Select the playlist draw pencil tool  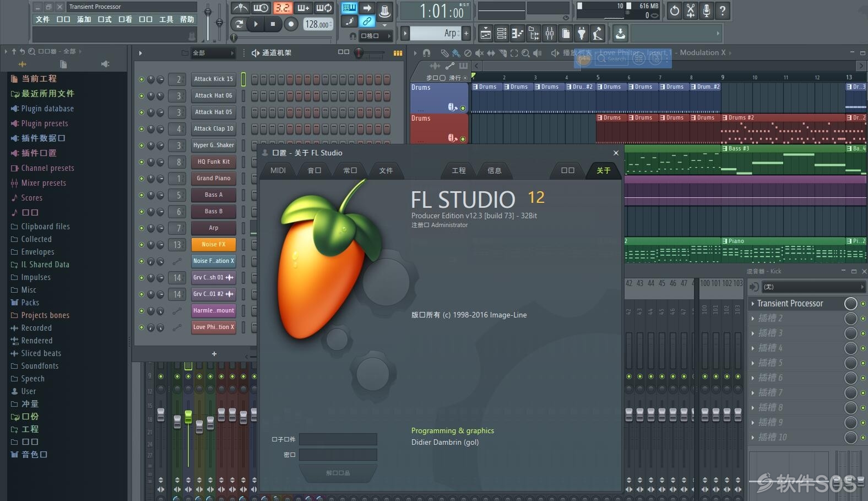444,53
